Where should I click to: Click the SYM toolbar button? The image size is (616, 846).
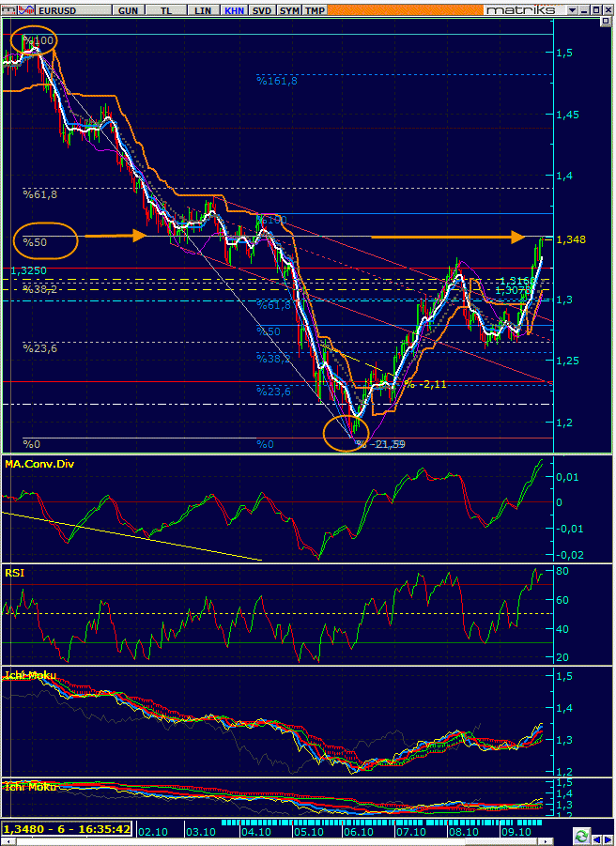tap(290, 9)
